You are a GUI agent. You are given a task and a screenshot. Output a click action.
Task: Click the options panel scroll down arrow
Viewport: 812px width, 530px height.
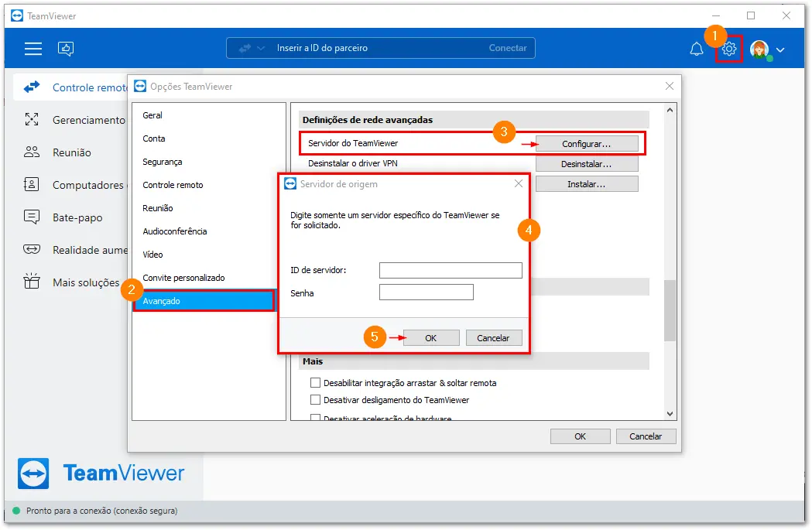point(670,413)
